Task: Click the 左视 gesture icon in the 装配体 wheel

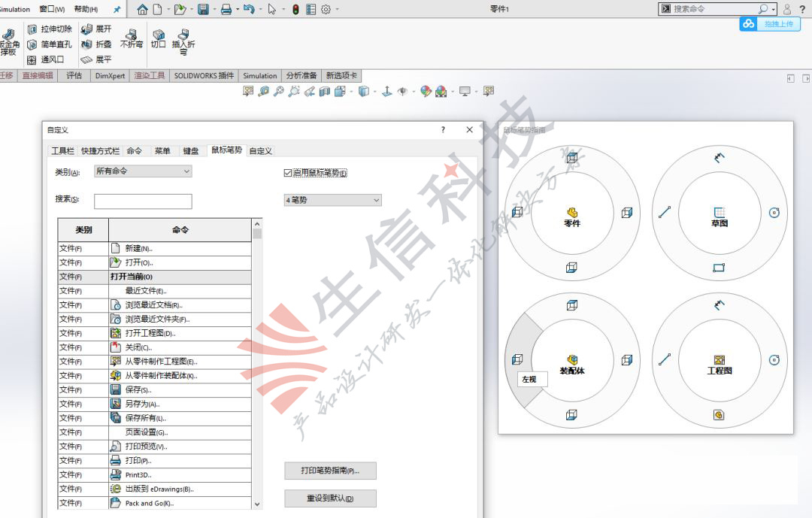Action: [x=517, y=359]
